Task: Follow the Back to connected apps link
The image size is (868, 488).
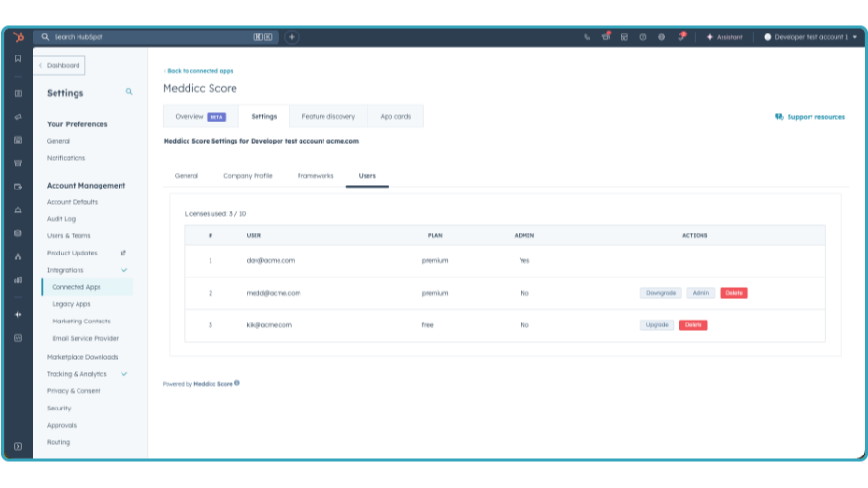Action: [199, 71]
